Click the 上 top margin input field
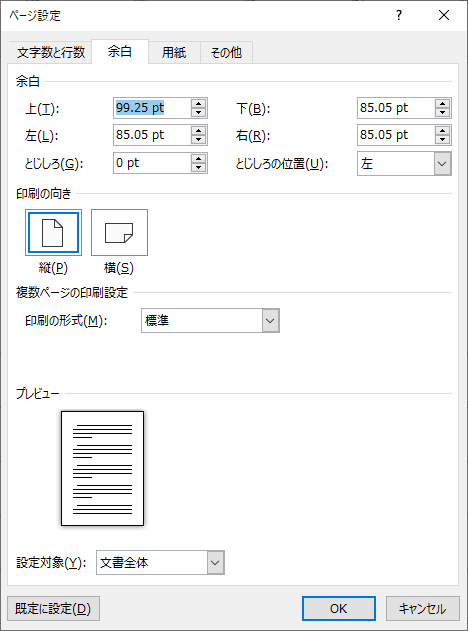This screenshot has width=468, height=631. (x=152, y=108)
